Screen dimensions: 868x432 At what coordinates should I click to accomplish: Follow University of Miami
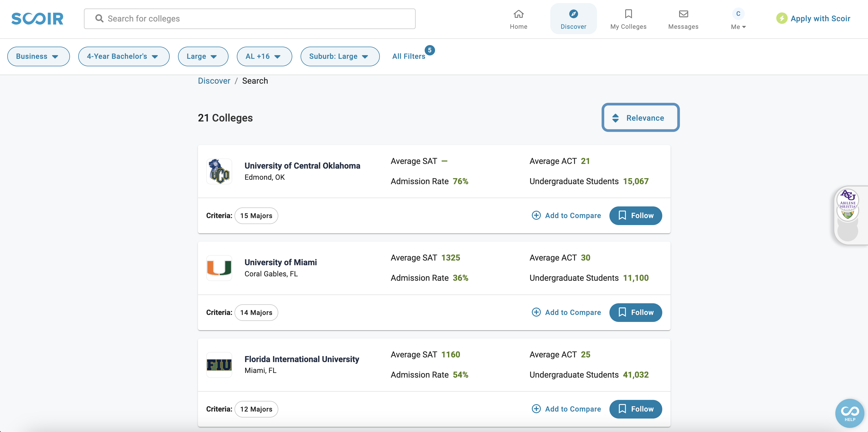coord(636,312)
